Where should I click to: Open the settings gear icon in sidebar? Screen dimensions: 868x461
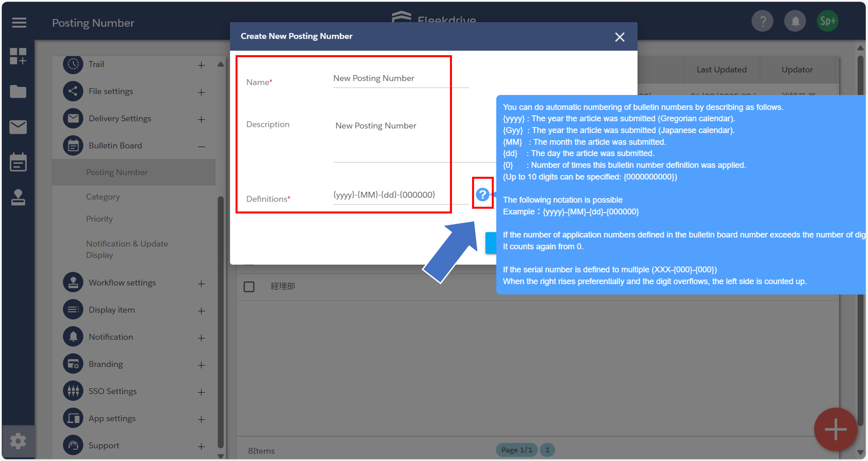coord(18,441)
